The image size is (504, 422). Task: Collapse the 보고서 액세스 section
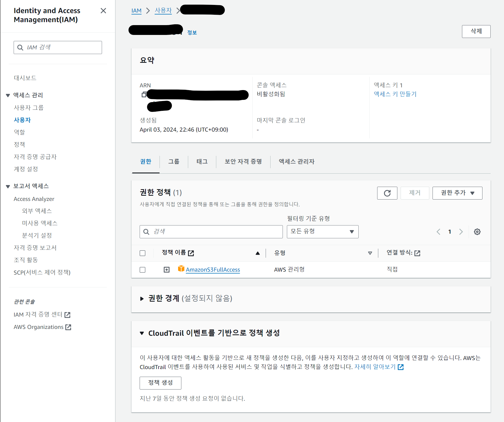(x=8, y=186)
